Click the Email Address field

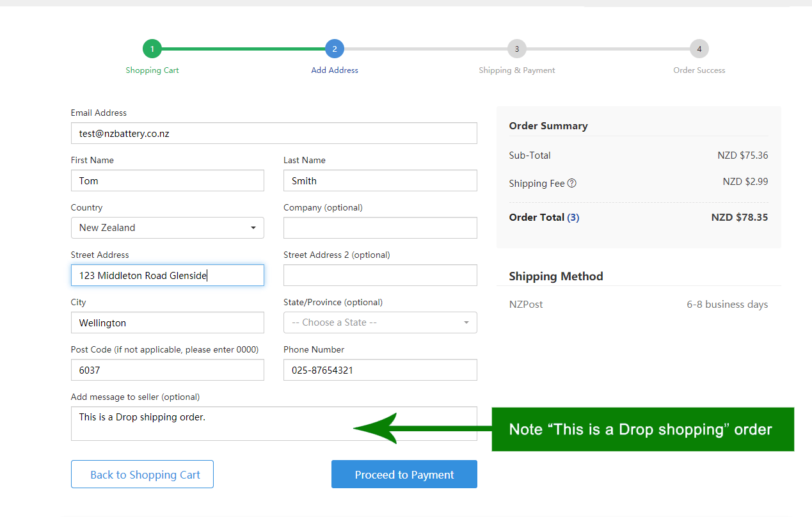coord(274,133)
